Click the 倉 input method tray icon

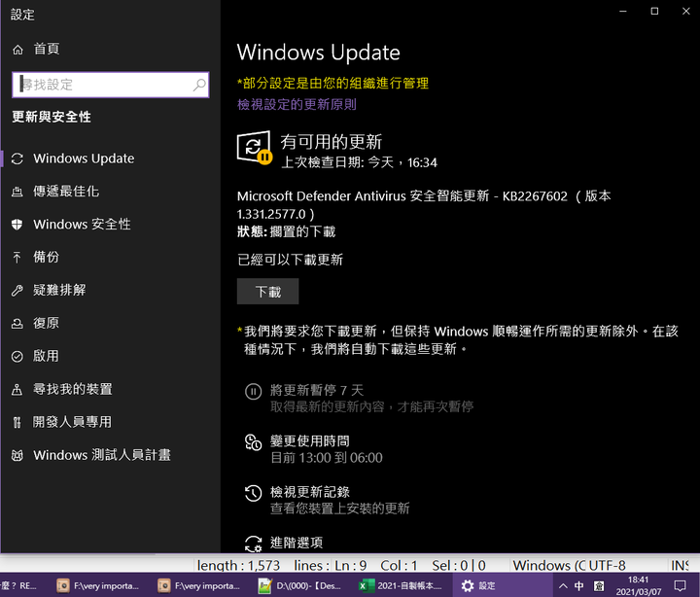[599, 585]
